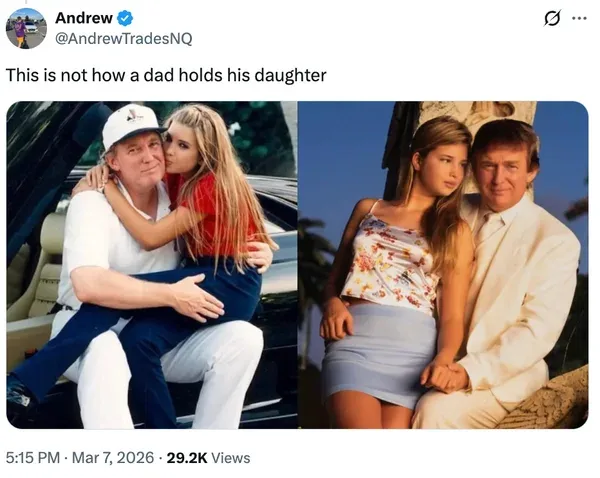The image size is (600, 478).
Task: Click the 5:15 PM timestamp
Action: tap(33, 458)
